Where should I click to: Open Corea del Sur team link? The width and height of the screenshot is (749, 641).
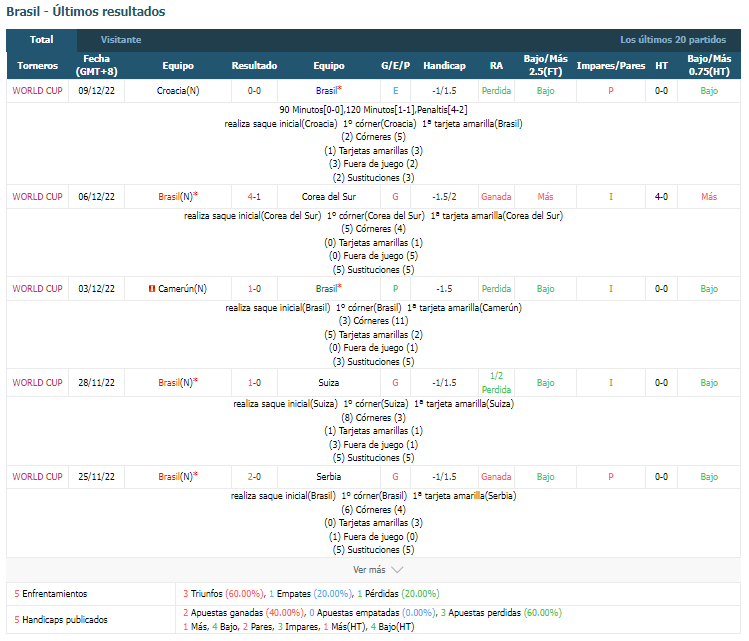tap(329, 197)
